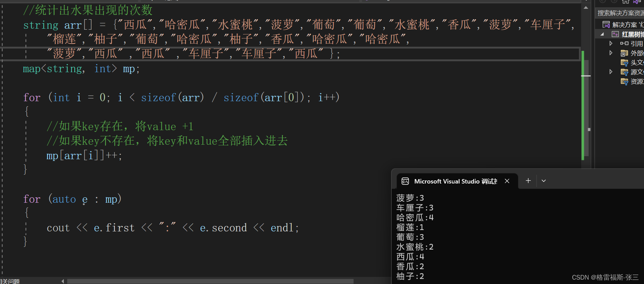Click the comment //统计出水果出现的次数
Image resolution: width=644 pixels, height=284 pixels.
pyautogui.click(x=88, y=10)
